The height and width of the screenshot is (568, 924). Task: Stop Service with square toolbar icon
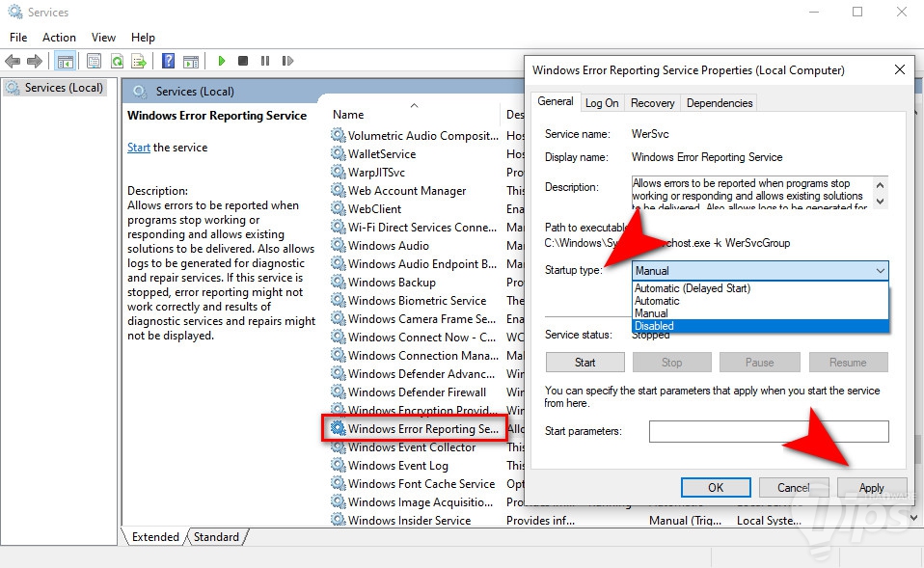coord(243,61)
